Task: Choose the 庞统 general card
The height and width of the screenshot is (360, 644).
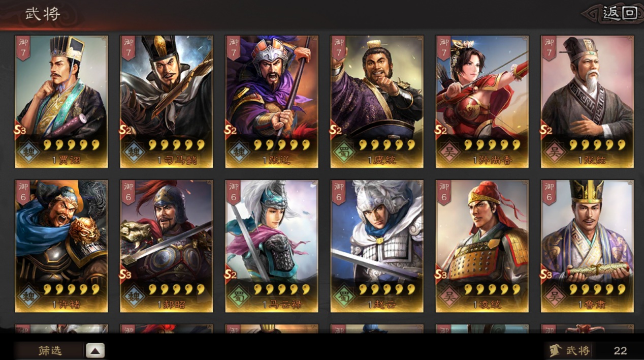Action: [x=377, y=102]
